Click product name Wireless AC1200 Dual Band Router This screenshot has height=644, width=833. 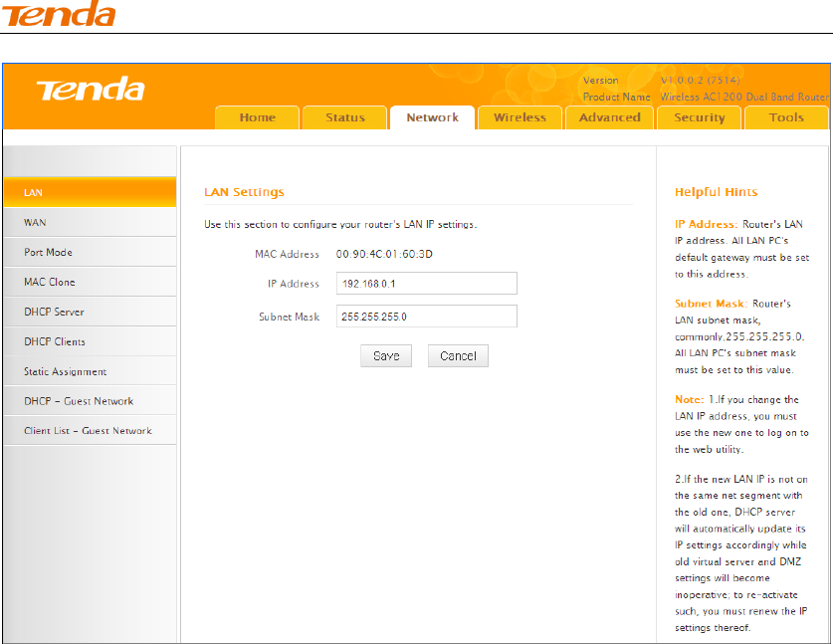pyautogui.click(x=744, y=97)
